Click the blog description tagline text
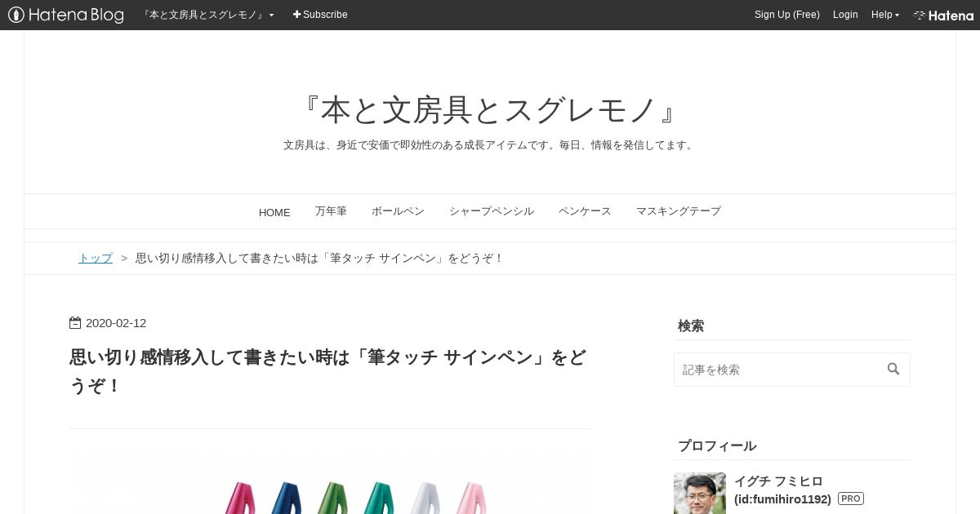The width and height of the screenshot is (980, 514). point(490,145)
